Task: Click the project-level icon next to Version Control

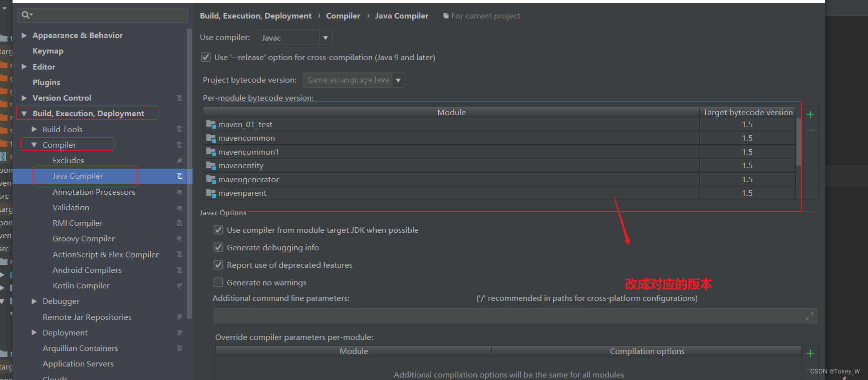Action: tap(179, 98)
